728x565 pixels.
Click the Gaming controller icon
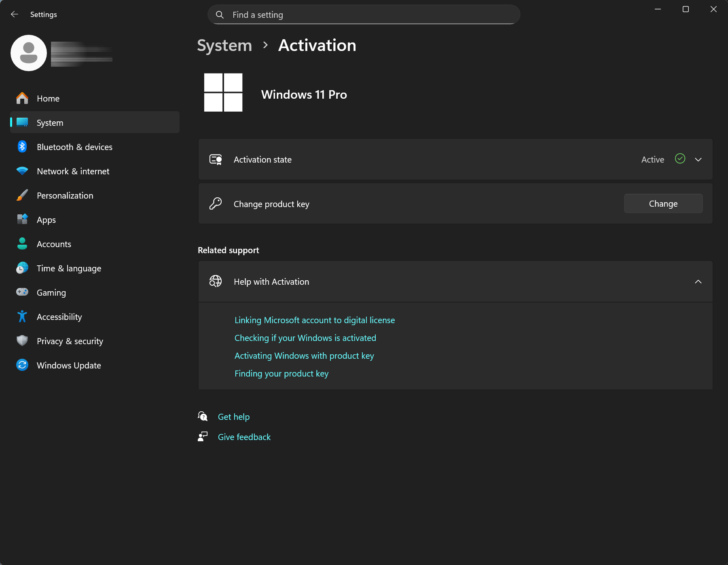point(22,292)
